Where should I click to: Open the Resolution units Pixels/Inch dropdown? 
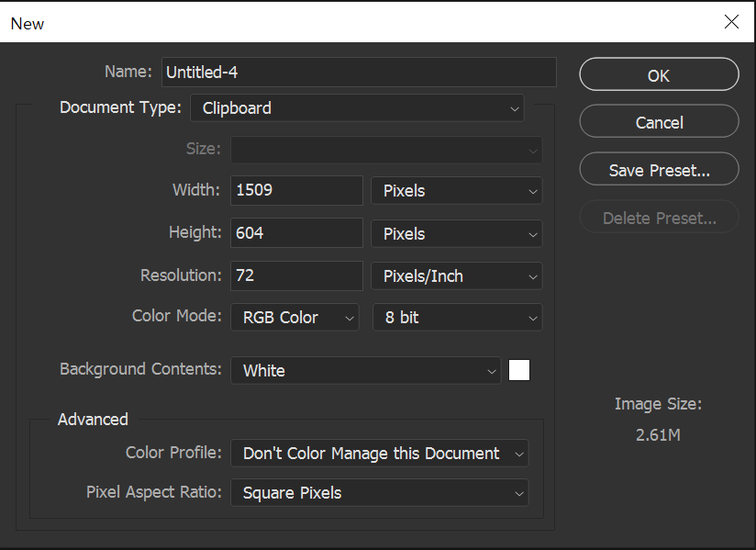456,276
